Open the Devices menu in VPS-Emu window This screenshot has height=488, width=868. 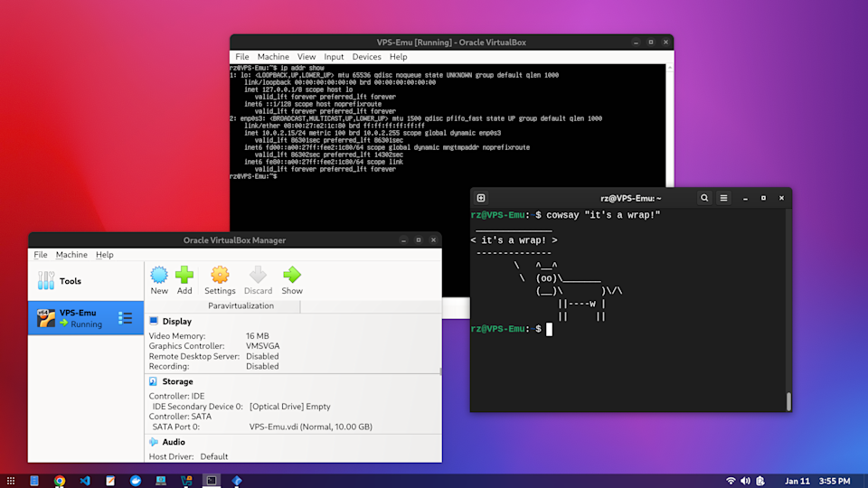click(x=366, y=57)
